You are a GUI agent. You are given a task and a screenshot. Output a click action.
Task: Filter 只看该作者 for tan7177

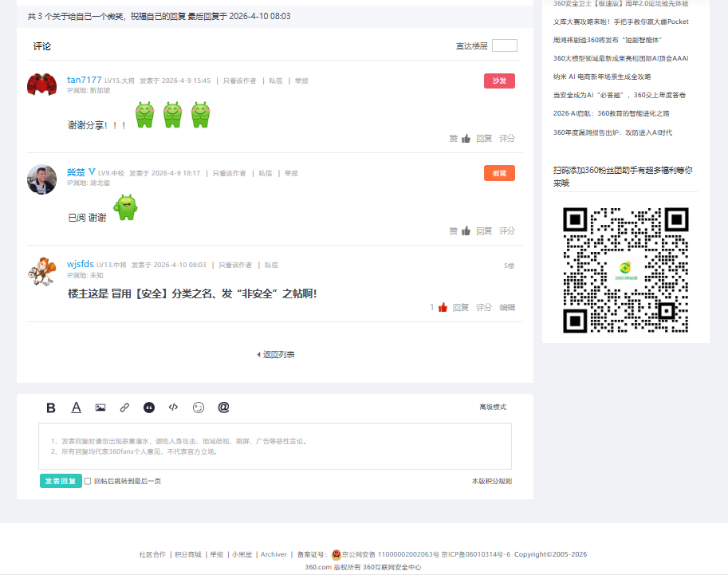tap(239, 81)
